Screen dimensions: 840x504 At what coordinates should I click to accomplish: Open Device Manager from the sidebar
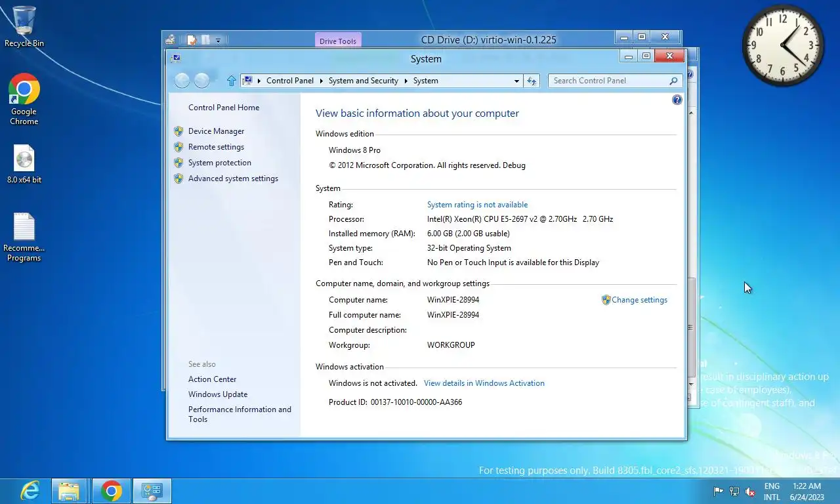216,131
